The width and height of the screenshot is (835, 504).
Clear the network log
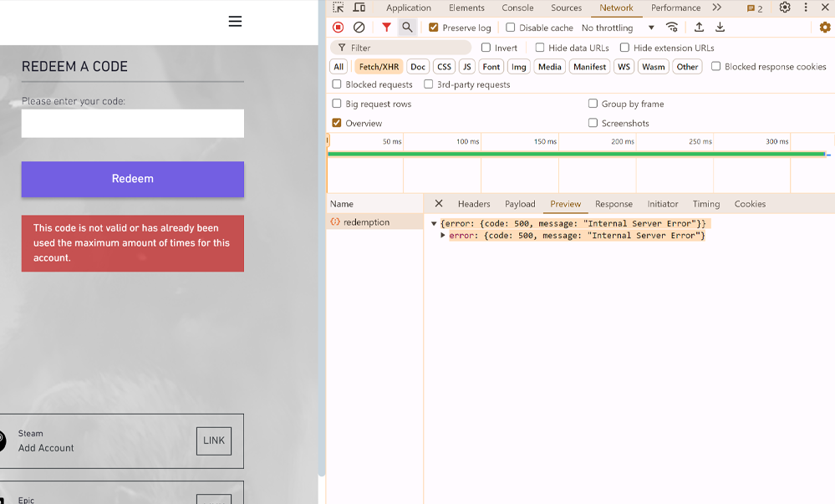[x=359, y=28]
